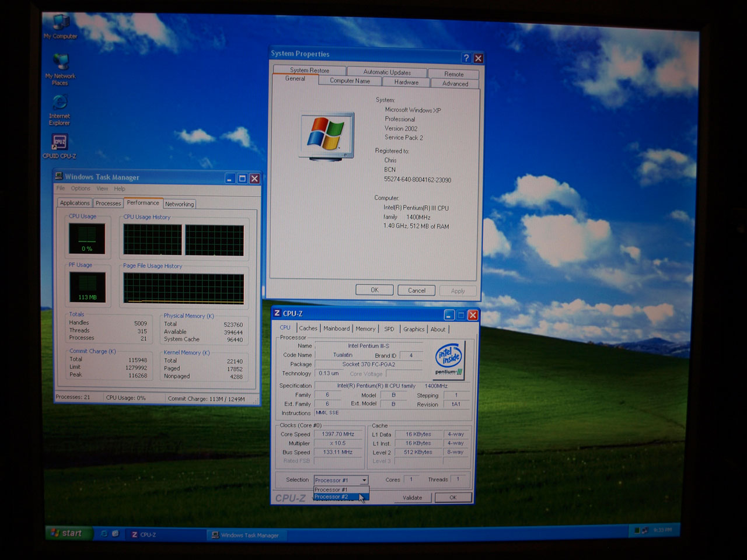Open the SPD tab in CPU-Z
The image size is (747, 560).
point(389,329)
